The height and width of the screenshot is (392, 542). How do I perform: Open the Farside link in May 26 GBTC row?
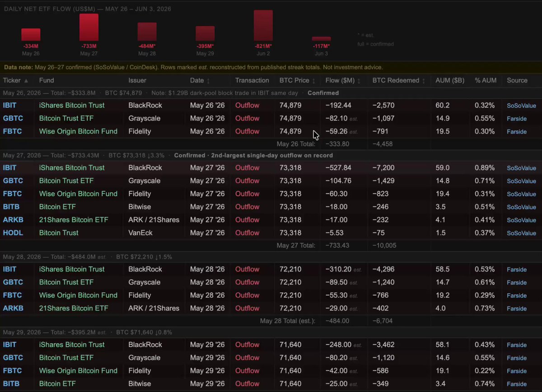[x=517, y=119]
